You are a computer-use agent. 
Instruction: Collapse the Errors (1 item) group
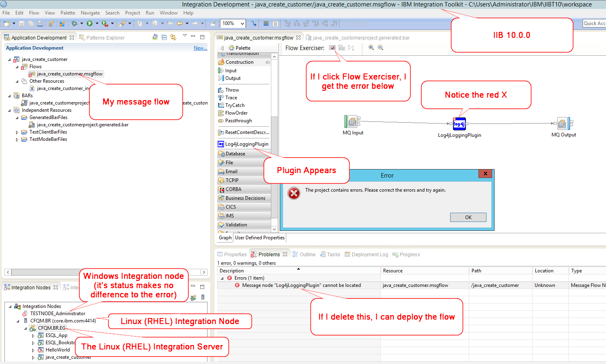pyautogui.click(x=222, y=278)
